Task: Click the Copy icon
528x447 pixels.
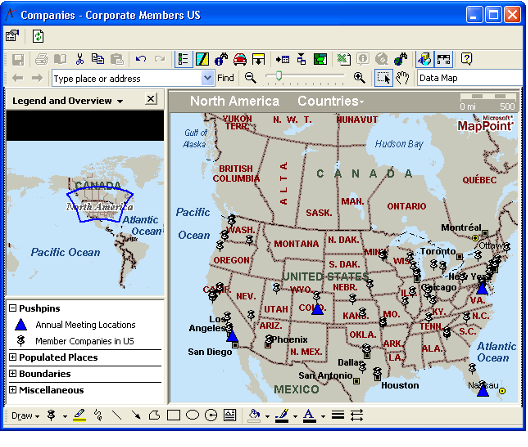Action: (x=98, y=59)
